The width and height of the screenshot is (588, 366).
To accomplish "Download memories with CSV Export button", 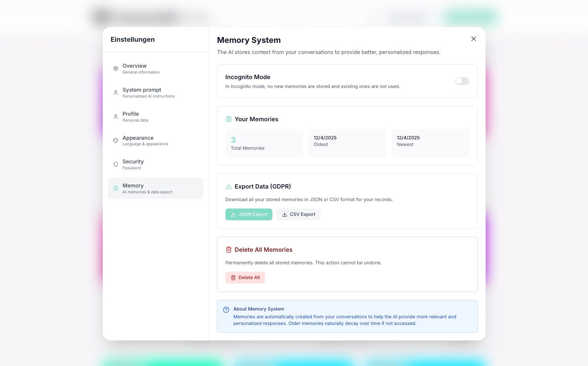I will (299, 214).
